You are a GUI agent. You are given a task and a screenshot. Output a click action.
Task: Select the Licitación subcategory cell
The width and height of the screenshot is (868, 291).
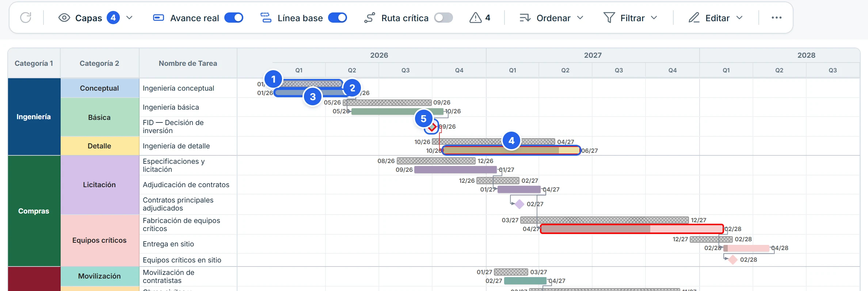point(100,185)
